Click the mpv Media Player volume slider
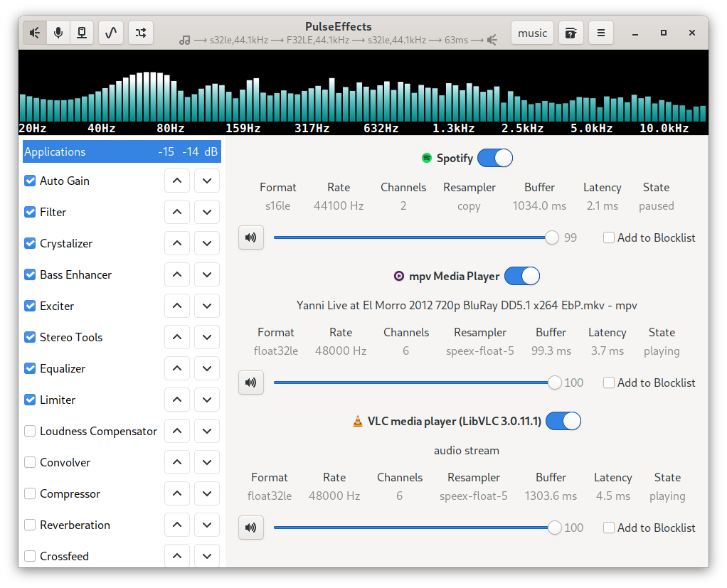Viewport: 727px width, 588px height. [418, 383]
